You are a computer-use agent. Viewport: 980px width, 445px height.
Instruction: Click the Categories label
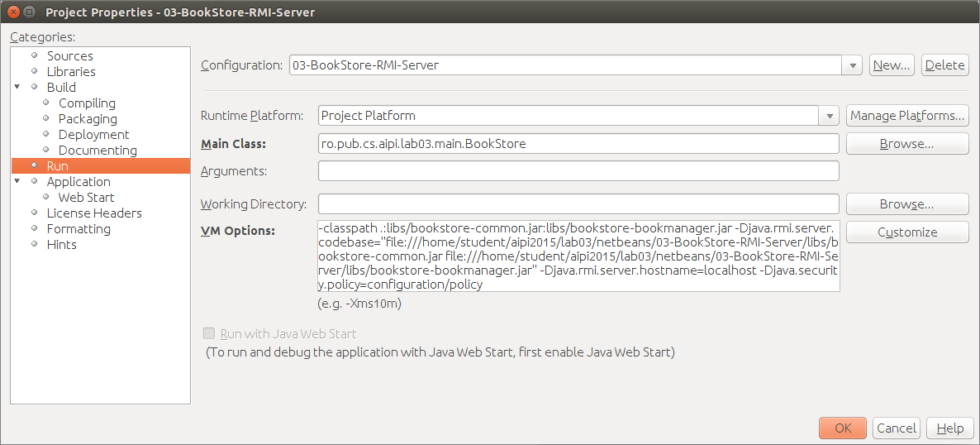[x=42, y=37]
